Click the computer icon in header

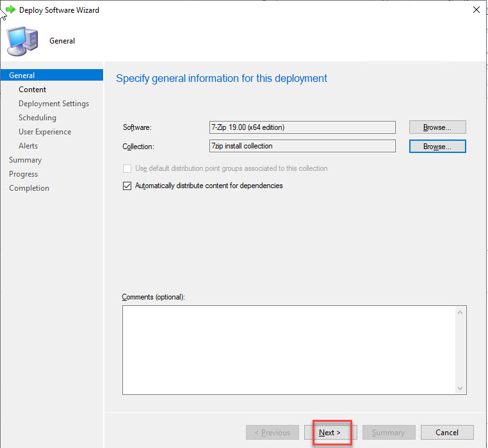pyautogui.click(x=22, y=40)
